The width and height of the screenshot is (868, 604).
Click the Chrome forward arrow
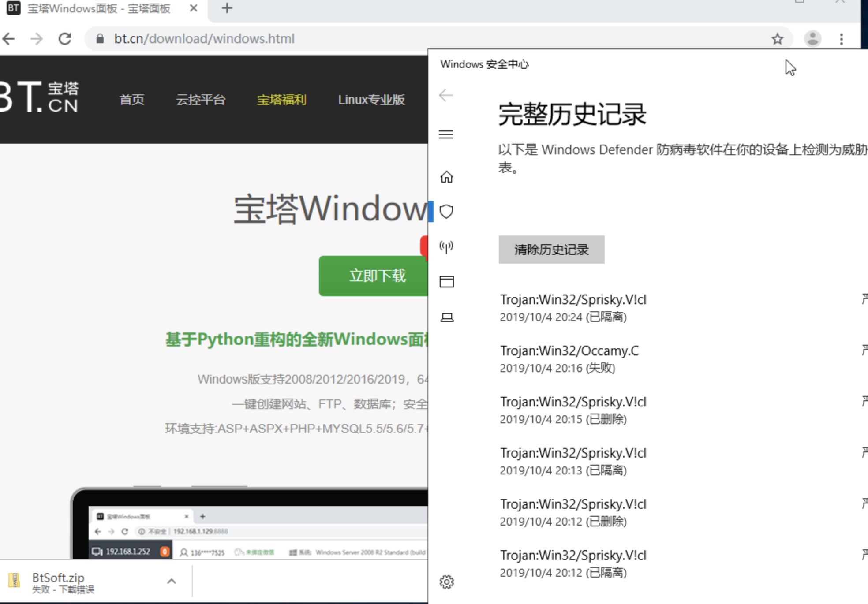pyautogui.click(x=37, y=39)
